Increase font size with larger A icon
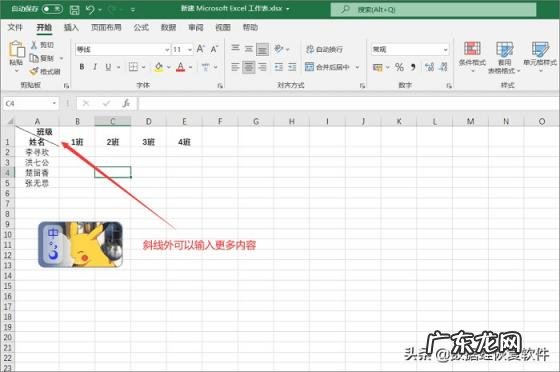Viewport: 560px width, 372px height. pos(201,49)
